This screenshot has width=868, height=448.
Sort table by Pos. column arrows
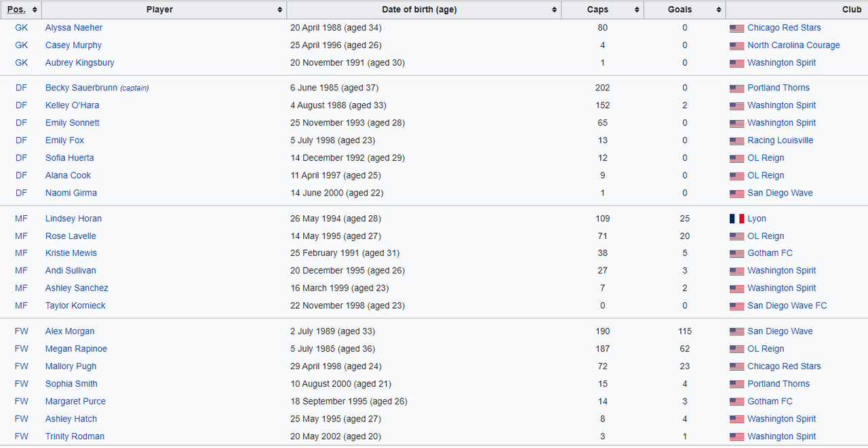pos(35,10)
